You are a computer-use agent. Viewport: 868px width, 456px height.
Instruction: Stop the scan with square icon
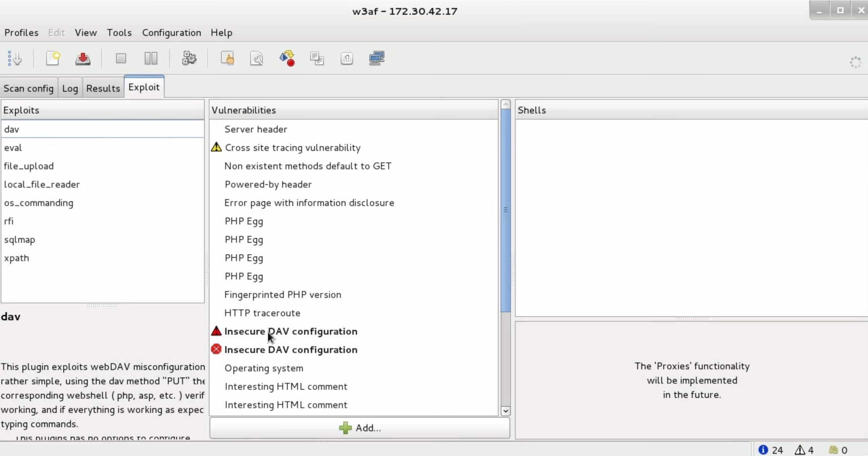121,58
